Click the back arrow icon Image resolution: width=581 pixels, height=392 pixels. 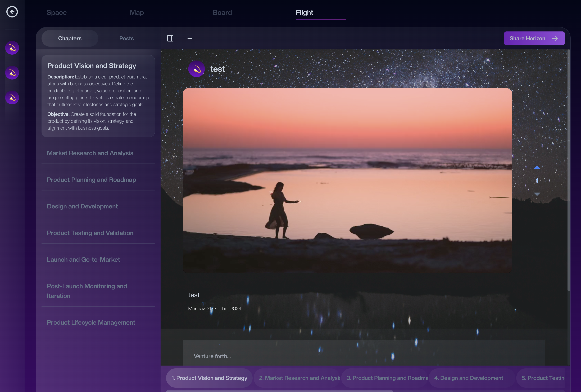point(12,12)
